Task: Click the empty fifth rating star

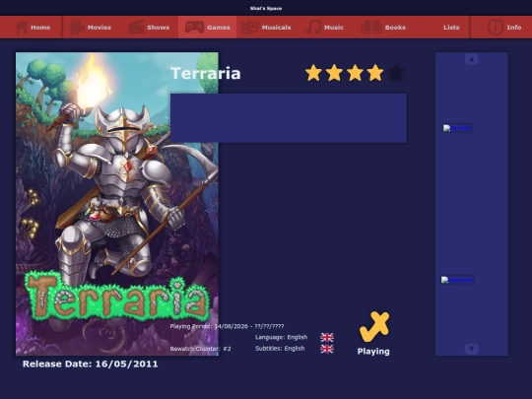Action: (x=396, y=73)
